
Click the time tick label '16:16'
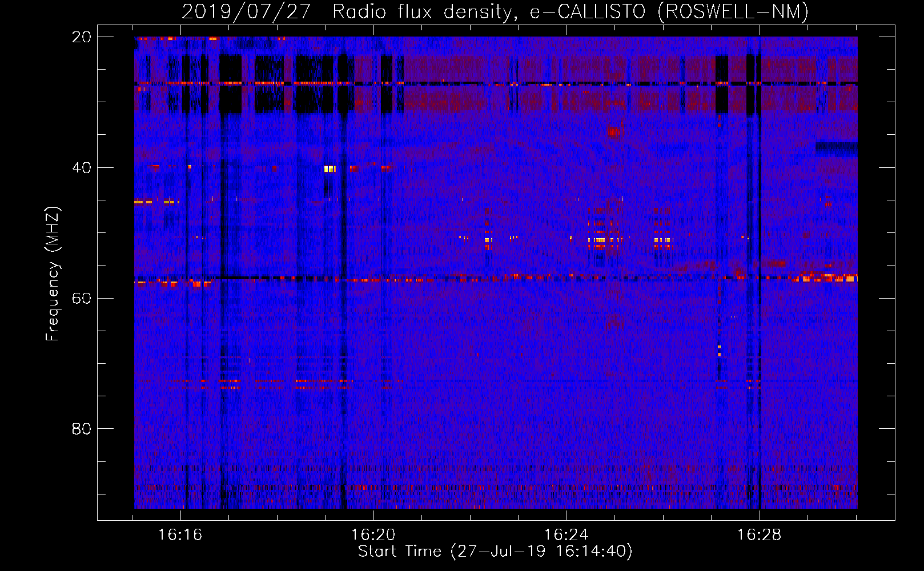pyautogui.click(x=180, y=535)
